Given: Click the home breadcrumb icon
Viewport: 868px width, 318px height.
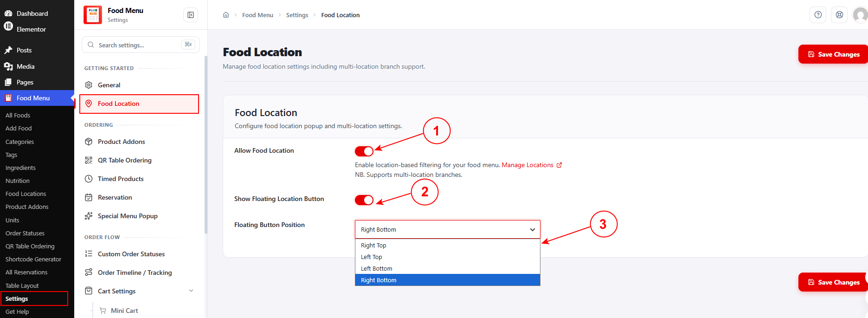Looking at the screenshot, I should coord(226,15).
